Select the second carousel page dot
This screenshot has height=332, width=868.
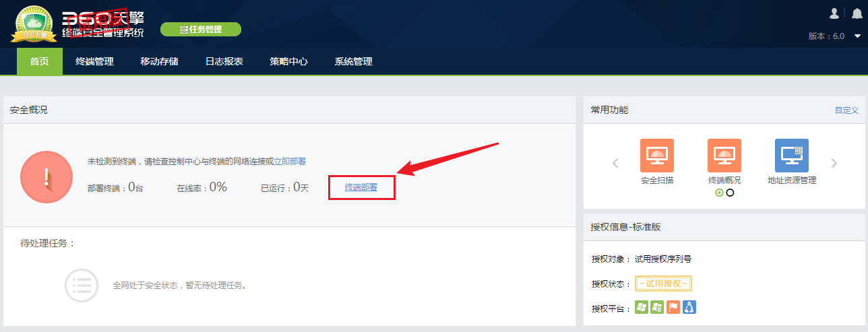pyautogui.click(x=730, y=193)
